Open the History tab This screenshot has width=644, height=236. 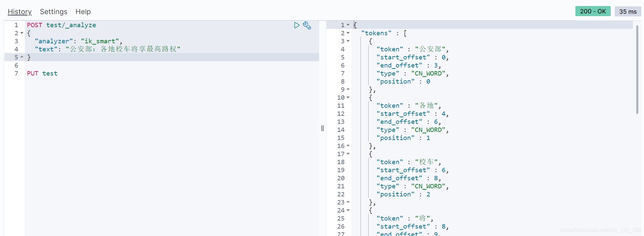click(x=20, y=12)
